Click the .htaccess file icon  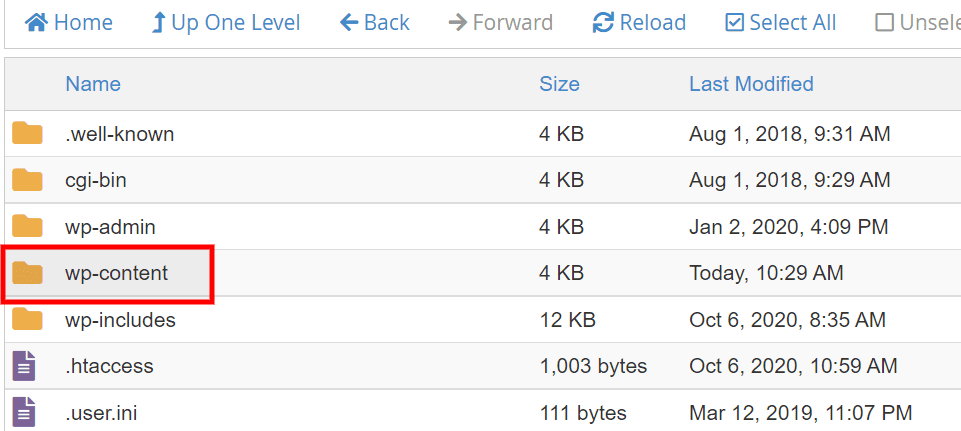[24, 366]
